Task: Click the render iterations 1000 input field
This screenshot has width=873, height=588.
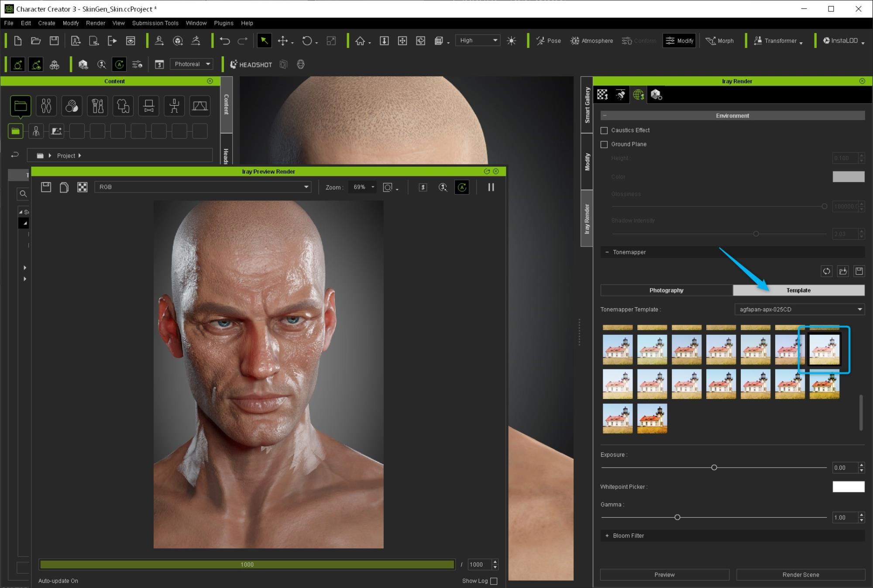Action: click(479, 564)
